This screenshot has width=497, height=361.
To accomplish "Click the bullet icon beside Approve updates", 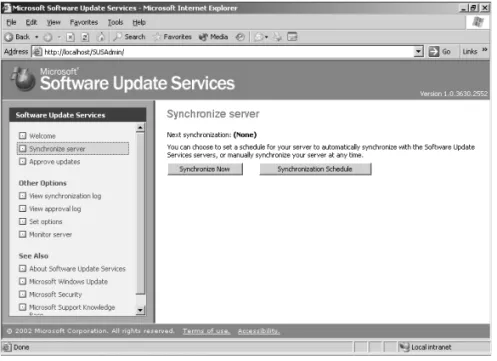I will coord(22,161).
